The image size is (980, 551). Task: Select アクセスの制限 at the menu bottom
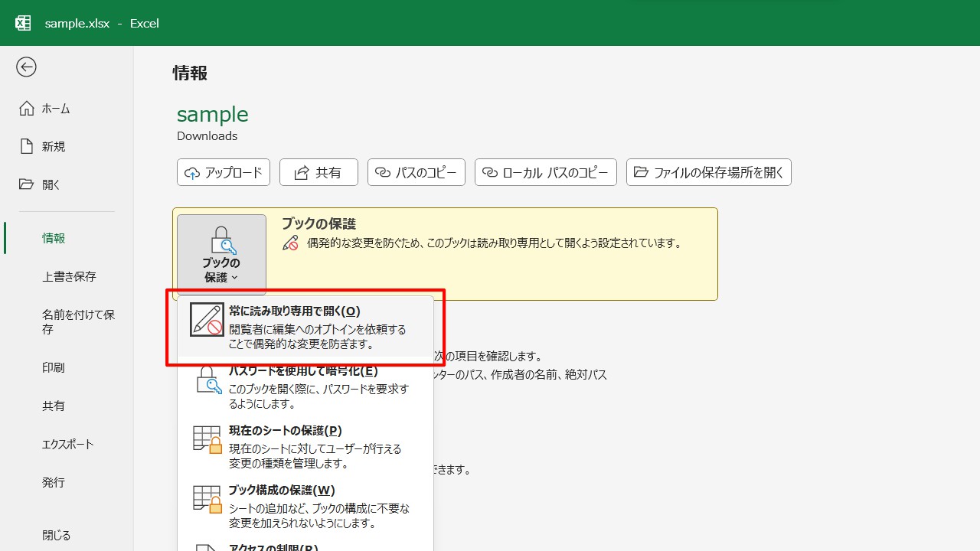click(x=268, y=546)
